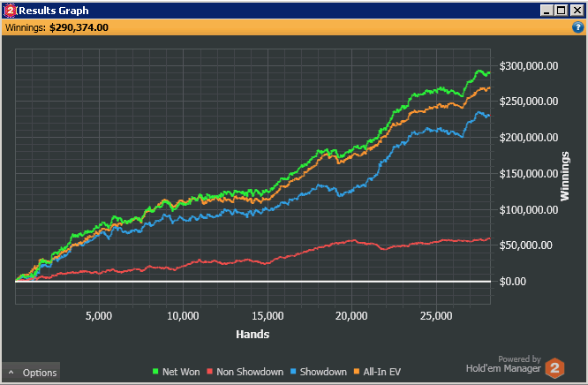Close the Results Graph window
Screen dimensions: 588x385
[x=577, y=10]
